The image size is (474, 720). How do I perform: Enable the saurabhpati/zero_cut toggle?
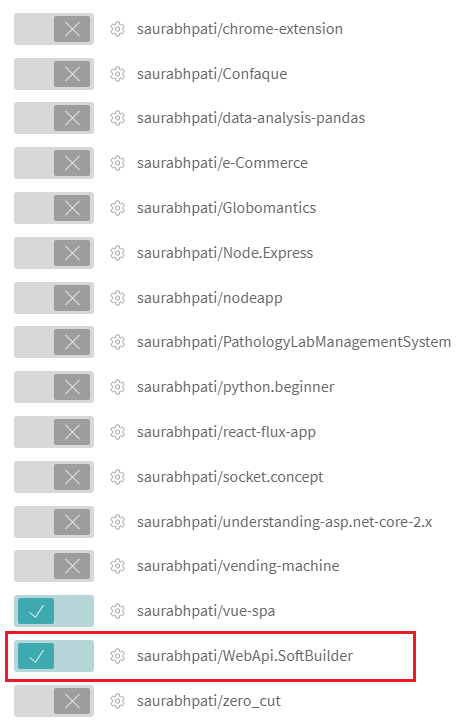pyautogui.click(x=54, y=701)
